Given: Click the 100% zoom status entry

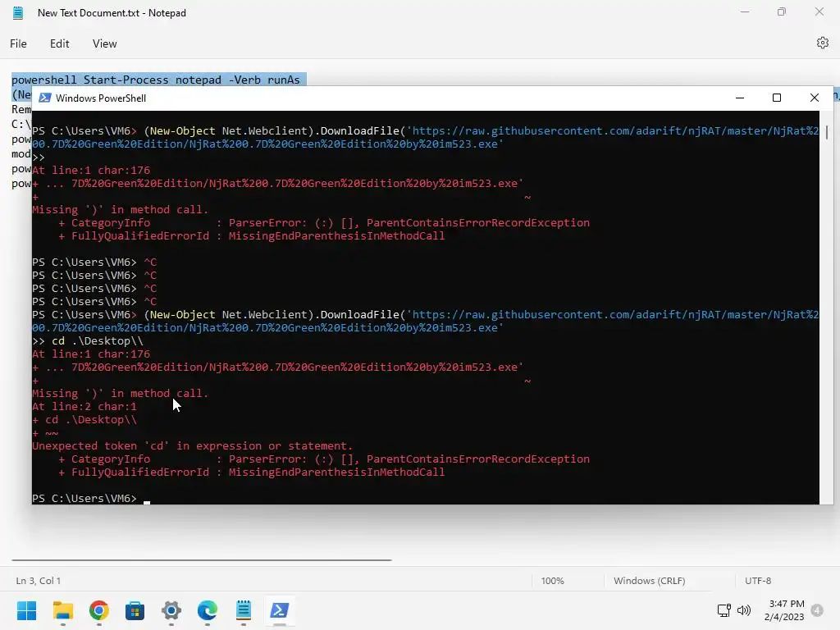Looking at the screenshot, I should coord(552,581).
